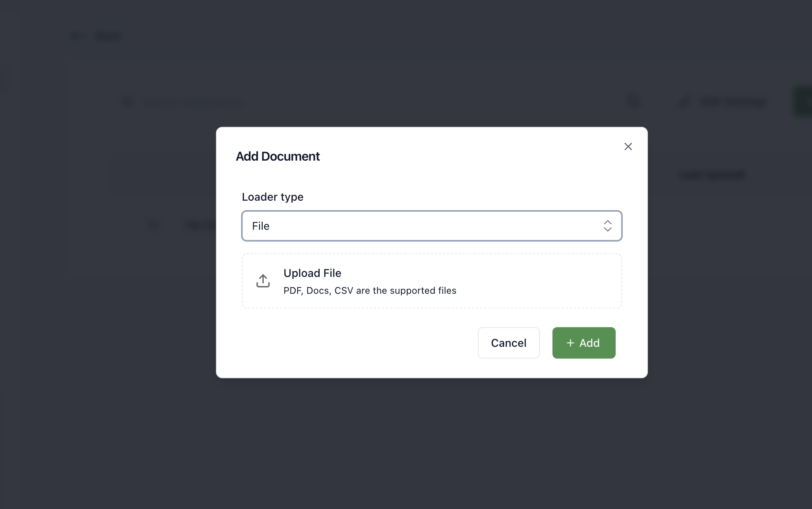Click the up-down chevron in Loader type field
This screenshot has height=509, width=812.
(x=607, y=226)
